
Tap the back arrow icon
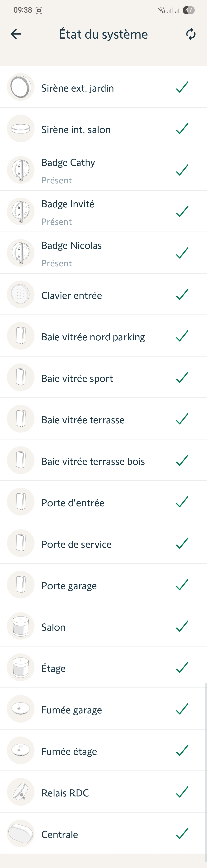pos(16,34)
